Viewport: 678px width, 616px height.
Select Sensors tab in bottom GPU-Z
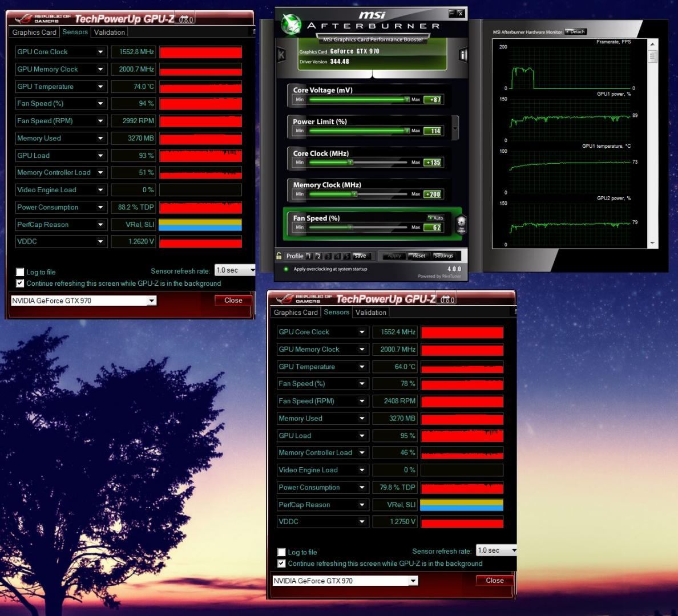pos(336,311)
